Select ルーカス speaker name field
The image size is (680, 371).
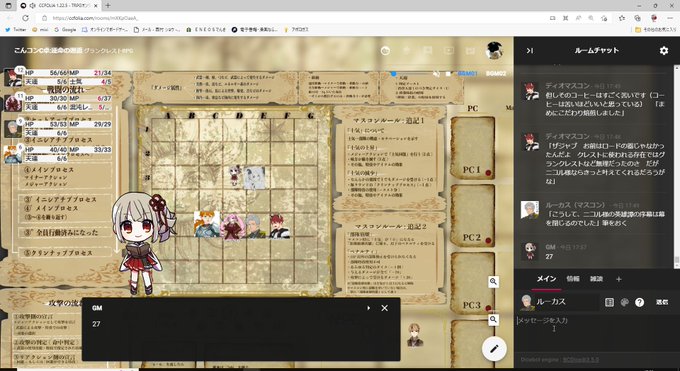pyautogui.click(x=566, y=302)
